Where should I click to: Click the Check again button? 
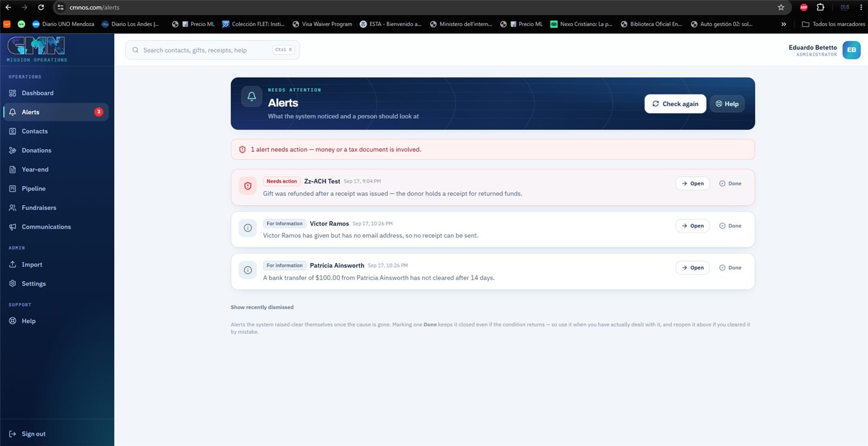coord(675,104)
